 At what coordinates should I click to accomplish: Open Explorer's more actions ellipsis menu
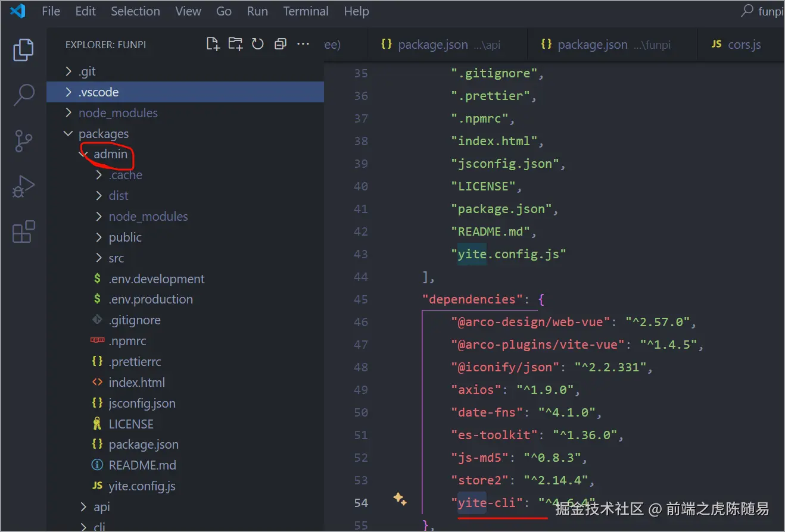tap(303, 44)
